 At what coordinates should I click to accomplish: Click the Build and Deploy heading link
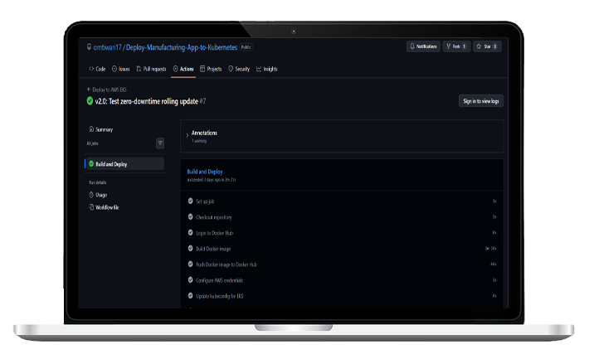205,172
